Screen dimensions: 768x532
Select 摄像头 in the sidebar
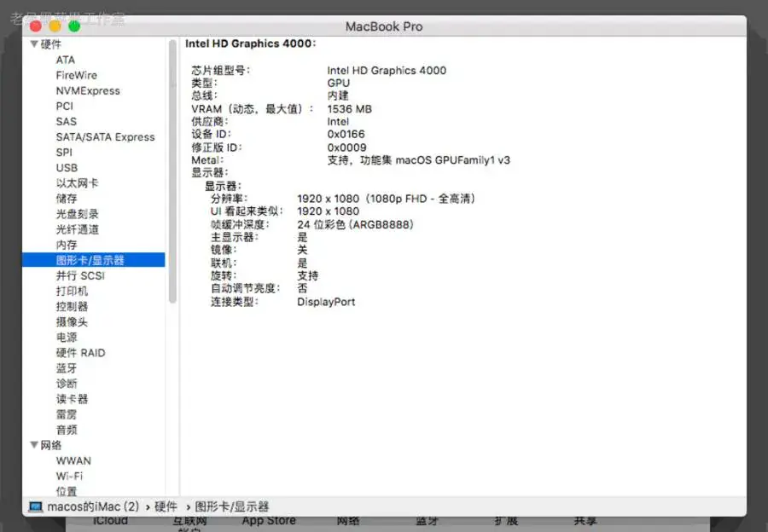(x=72, y=322)
